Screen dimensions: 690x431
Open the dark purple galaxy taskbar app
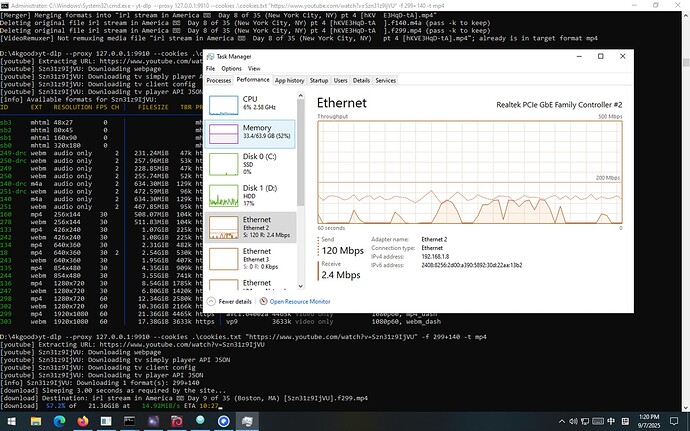click(x=153, y=421)
